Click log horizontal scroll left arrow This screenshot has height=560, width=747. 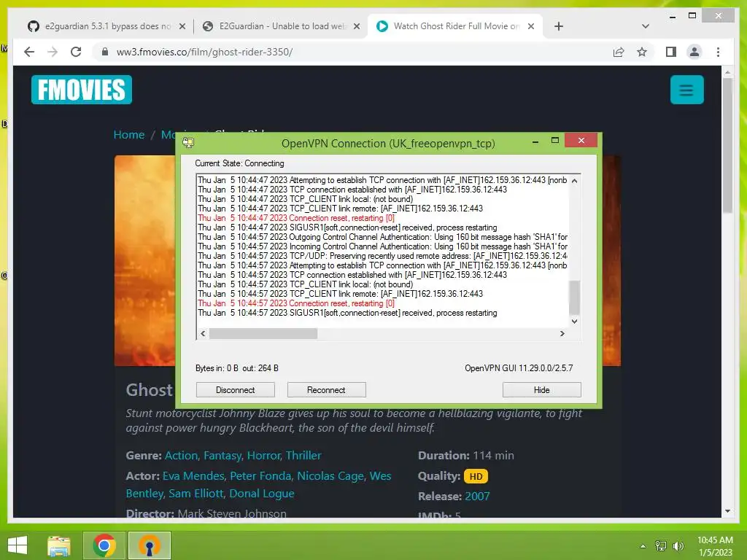(203, 333)
